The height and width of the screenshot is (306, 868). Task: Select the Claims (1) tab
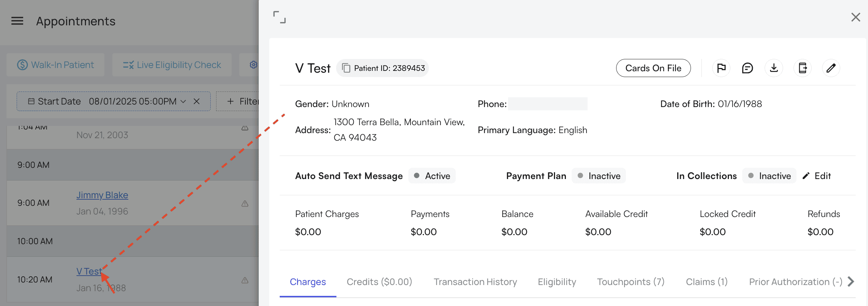click(x=706, y=282)
